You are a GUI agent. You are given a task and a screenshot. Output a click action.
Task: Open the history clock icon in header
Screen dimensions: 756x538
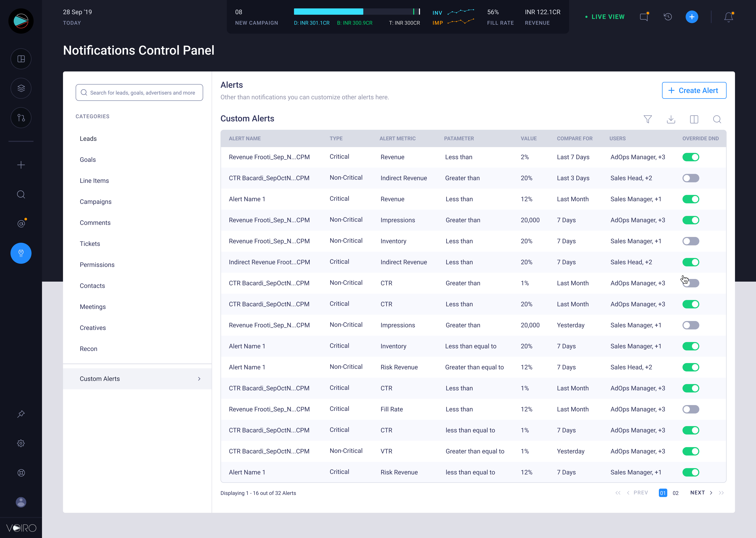(x=668, y=17)
